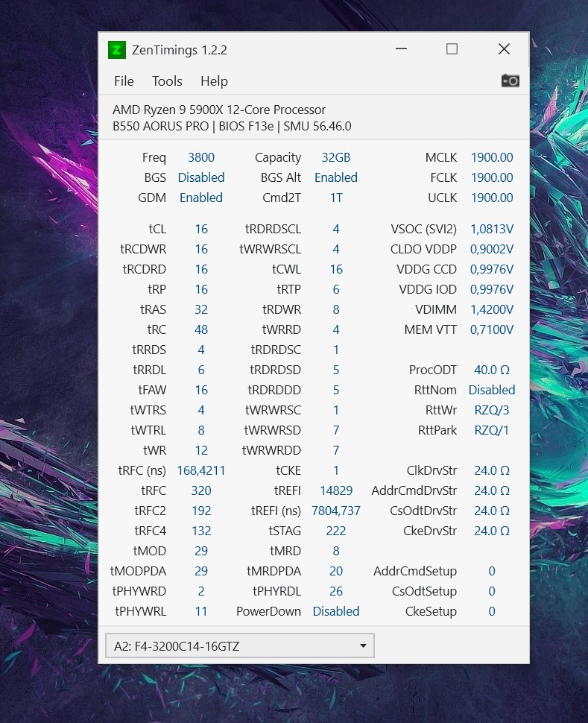Click the RttPark value RZQ/1
The height and width of the screenshot is (723, 588).
click(x=492, y=430)
